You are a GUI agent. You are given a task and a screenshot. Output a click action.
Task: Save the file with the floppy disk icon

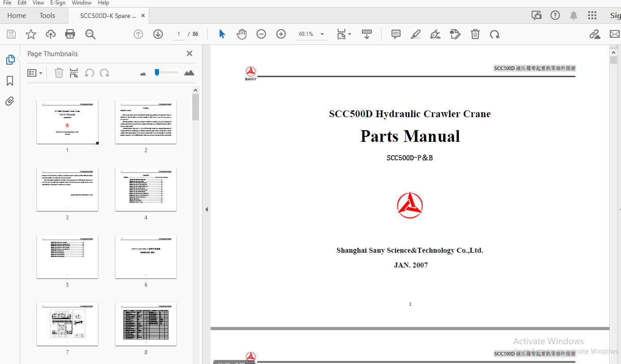coord(11,34)
